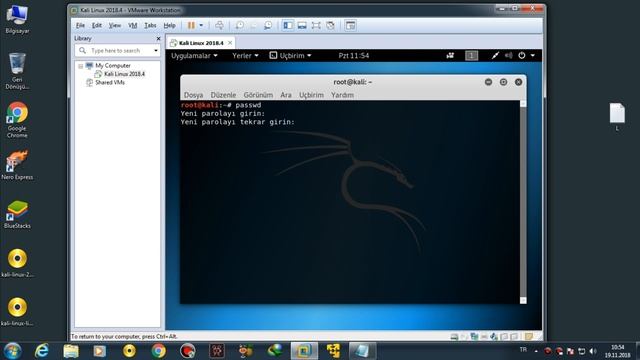
Task: Enter full screen mode via toolbar
Action: click(x=316, y=25)
